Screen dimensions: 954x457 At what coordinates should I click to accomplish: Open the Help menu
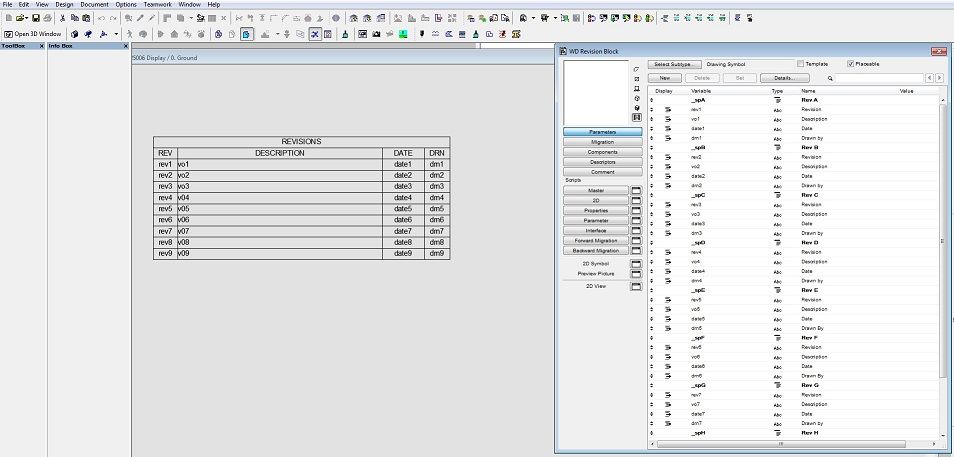pos(214,4)
